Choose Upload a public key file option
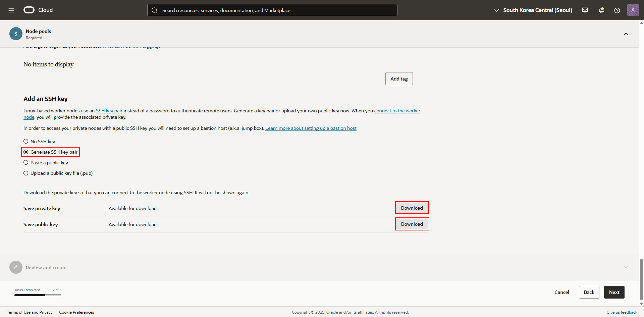 [26, 173]
